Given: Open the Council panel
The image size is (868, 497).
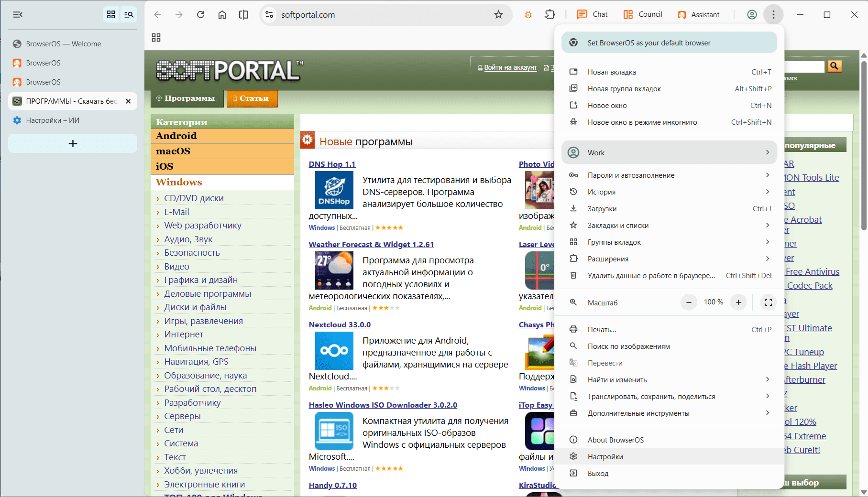Looking at the screenshot, I should click(643, 14).
